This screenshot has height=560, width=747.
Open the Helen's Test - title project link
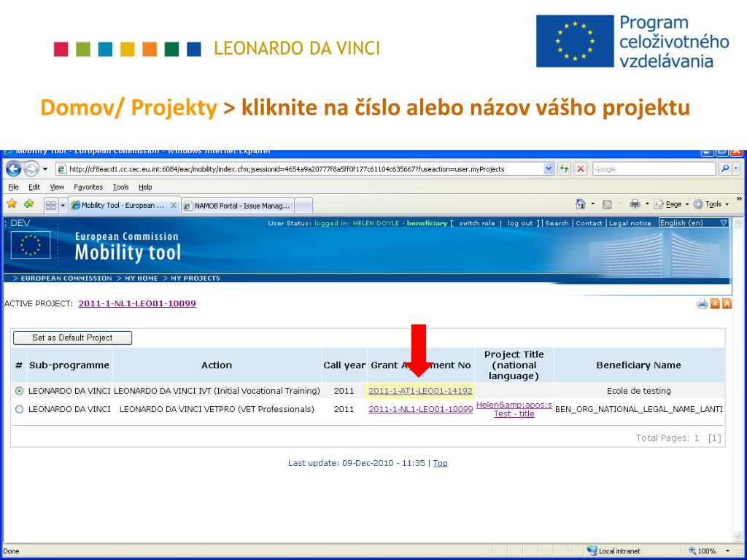(514, 409)
